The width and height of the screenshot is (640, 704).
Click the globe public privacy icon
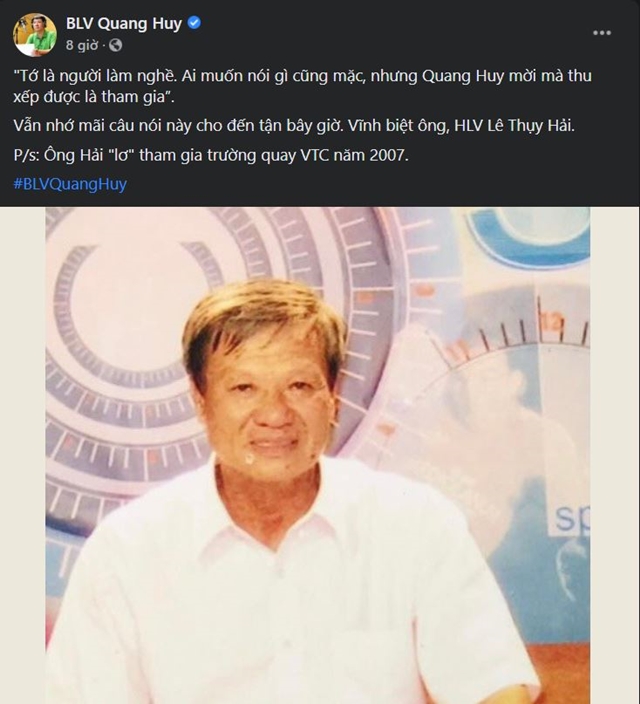tap(115, 45)
